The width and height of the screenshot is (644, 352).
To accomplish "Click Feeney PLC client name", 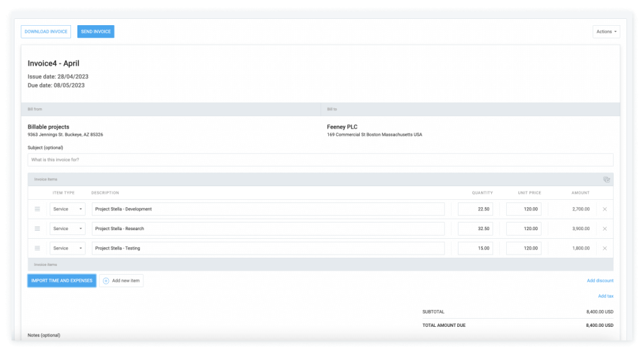I will pos(342,127).
